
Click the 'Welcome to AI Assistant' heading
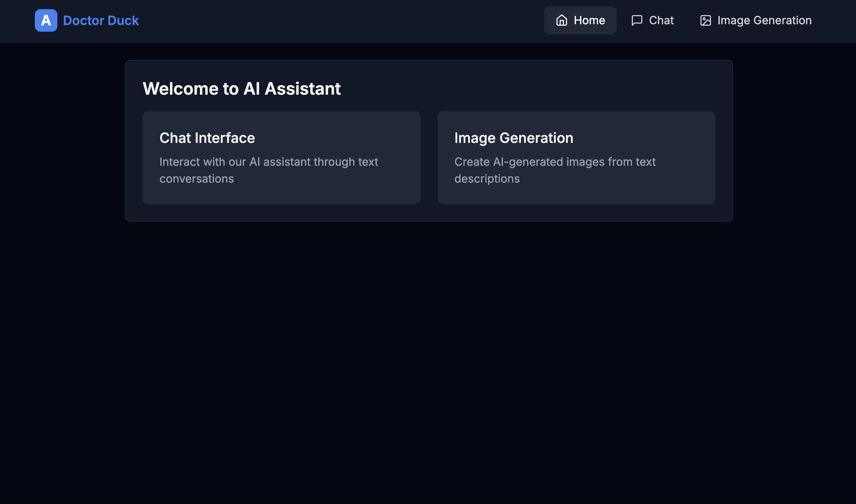pyautogui.click(x=241, y=89)
